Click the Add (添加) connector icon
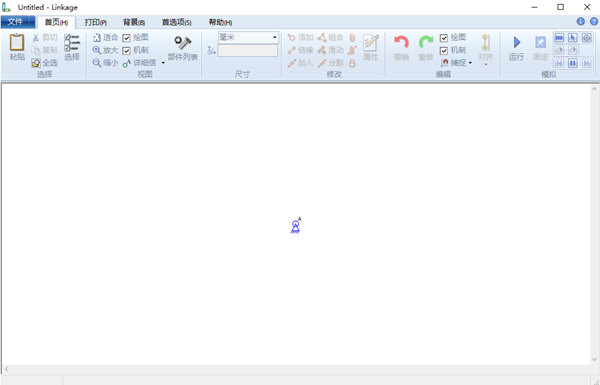Screen dimensions: 600x385 click(x=292, y=38)
